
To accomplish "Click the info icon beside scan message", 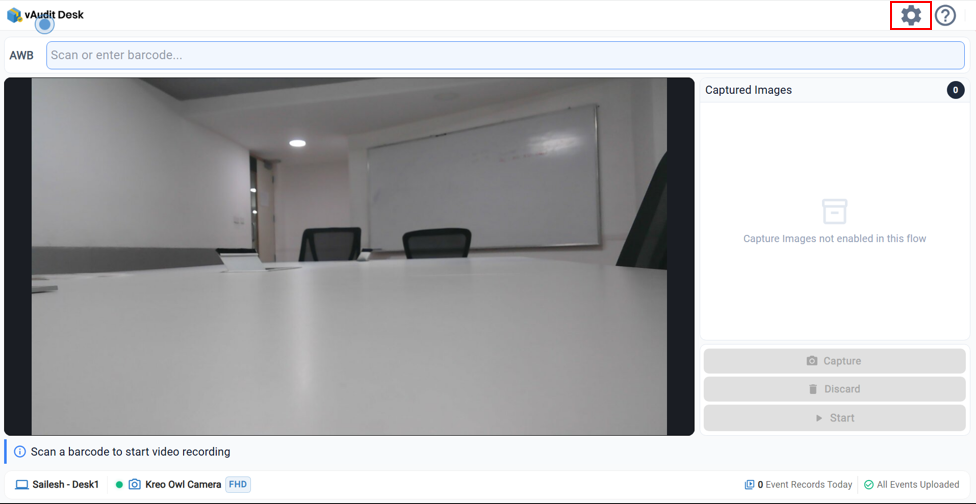I will (x=20, y=452).
